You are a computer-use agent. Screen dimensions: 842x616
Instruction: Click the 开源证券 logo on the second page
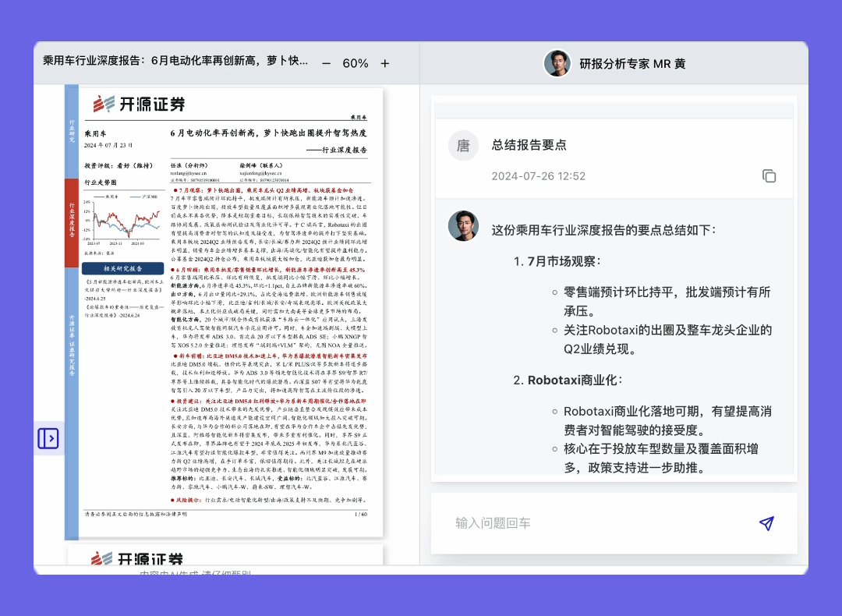click(137, 558)
